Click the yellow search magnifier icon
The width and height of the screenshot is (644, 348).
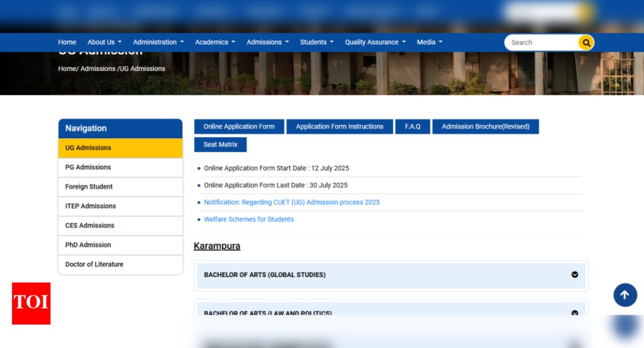[x=586, y=43]
